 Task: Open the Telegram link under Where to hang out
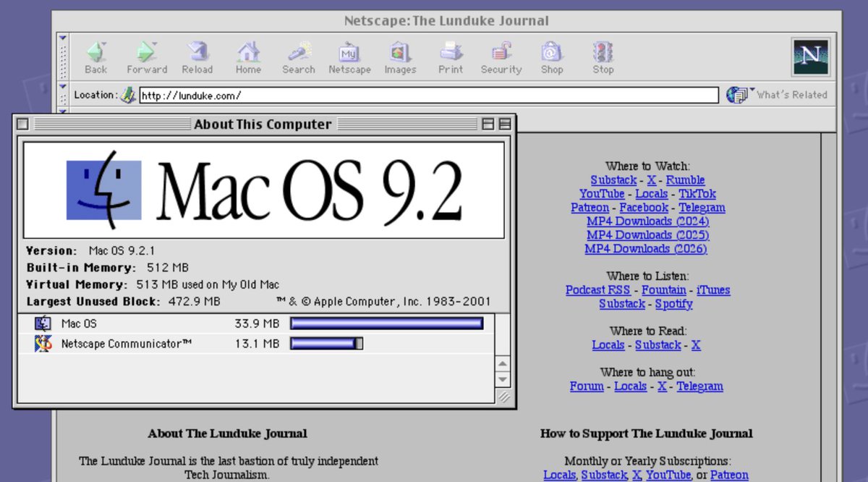[700, 386]
